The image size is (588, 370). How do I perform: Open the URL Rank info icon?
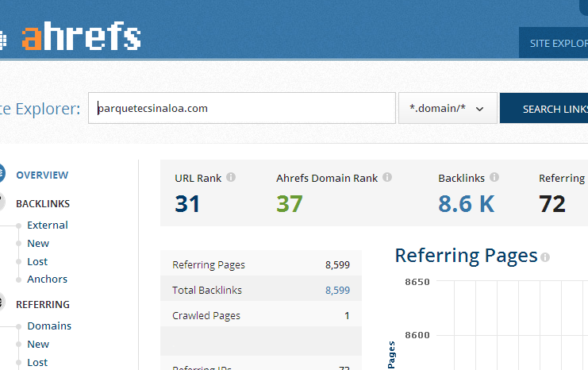231,177
